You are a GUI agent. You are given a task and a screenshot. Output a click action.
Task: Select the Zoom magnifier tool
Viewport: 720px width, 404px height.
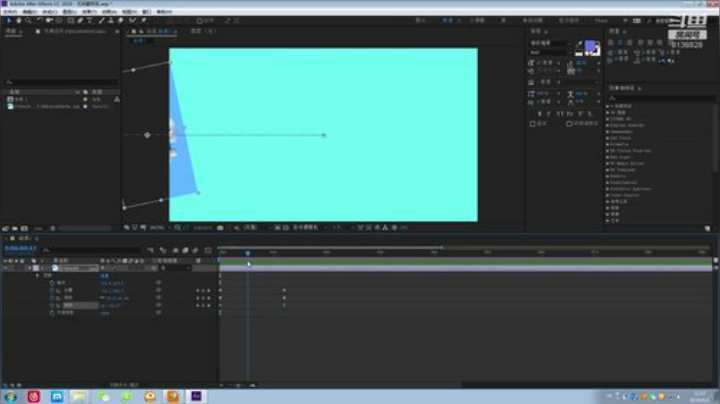(x=28, y=21)
